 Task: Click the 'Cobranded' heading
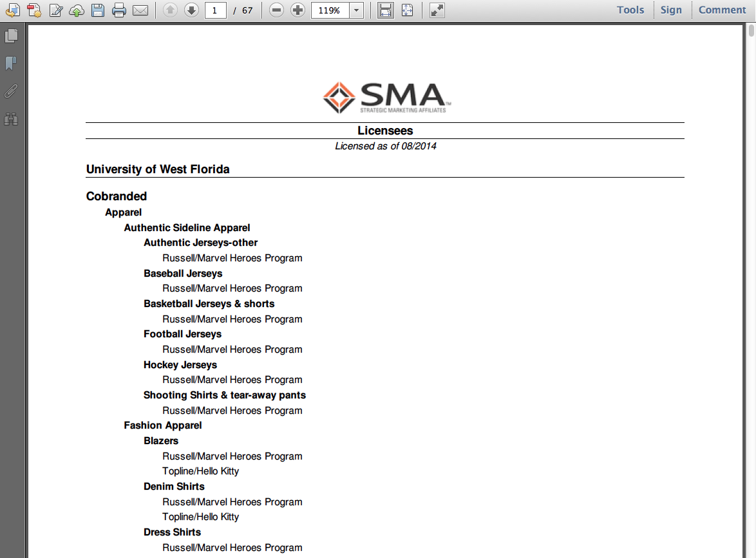[x=116, y=196]
